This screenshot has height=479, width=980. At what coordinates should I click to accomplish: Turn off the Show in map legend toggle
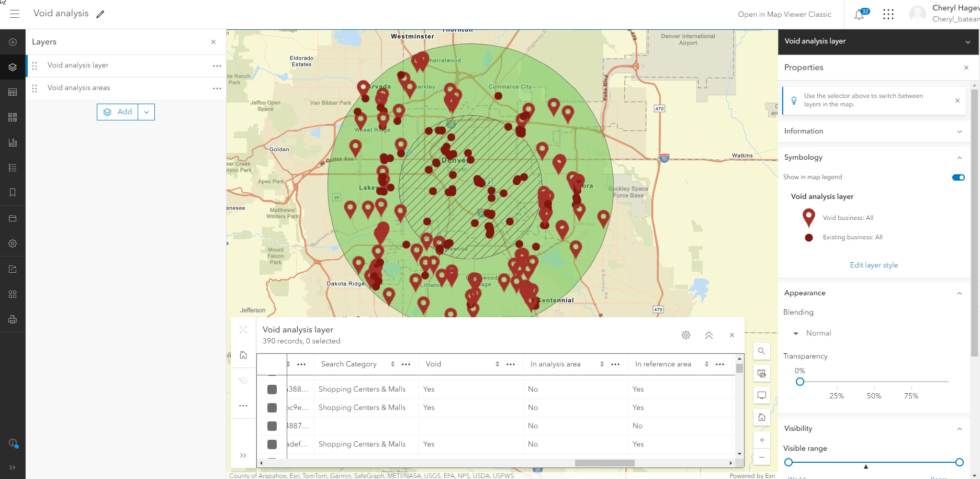coord(958,177)
